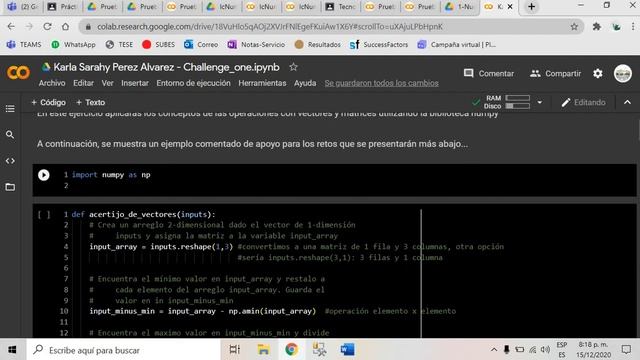This screenshot has width=640, height=360.
Task: Open the SUBES bookmark
Action: coord(159,44)
